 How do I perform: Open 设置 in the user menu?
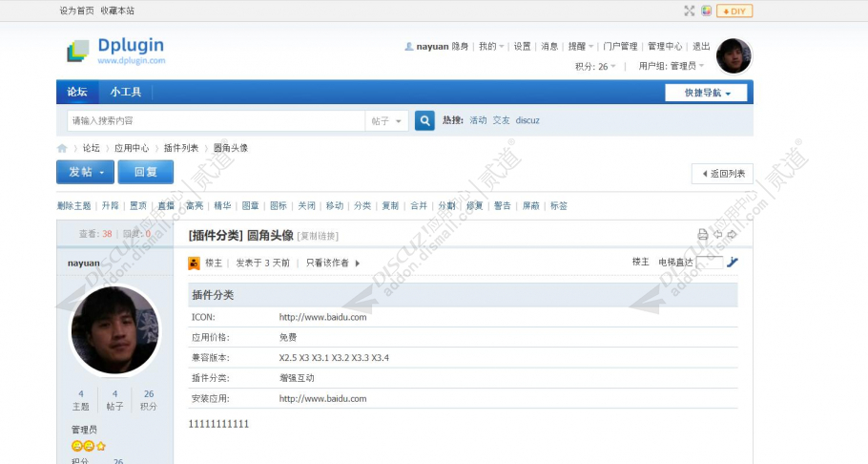click(x=522, y=47)
